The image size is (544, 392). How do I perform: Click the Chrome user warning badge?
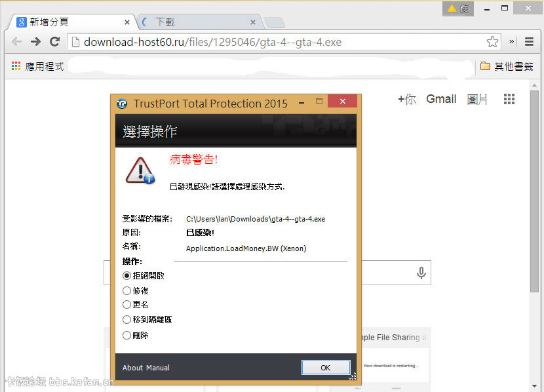(457, 9)
